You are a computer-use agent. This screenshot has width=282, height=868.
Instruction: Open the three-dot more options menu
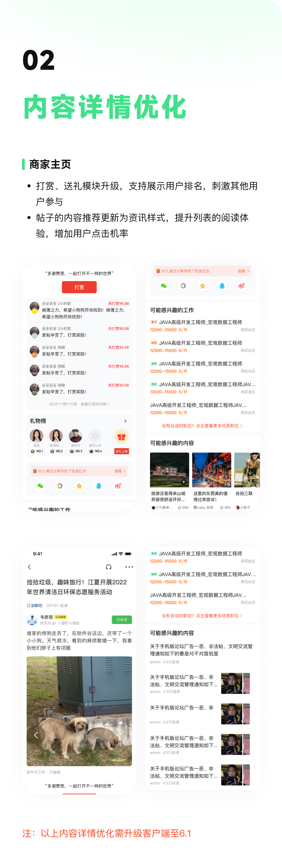pyautogui.click(x=129, y=567)
